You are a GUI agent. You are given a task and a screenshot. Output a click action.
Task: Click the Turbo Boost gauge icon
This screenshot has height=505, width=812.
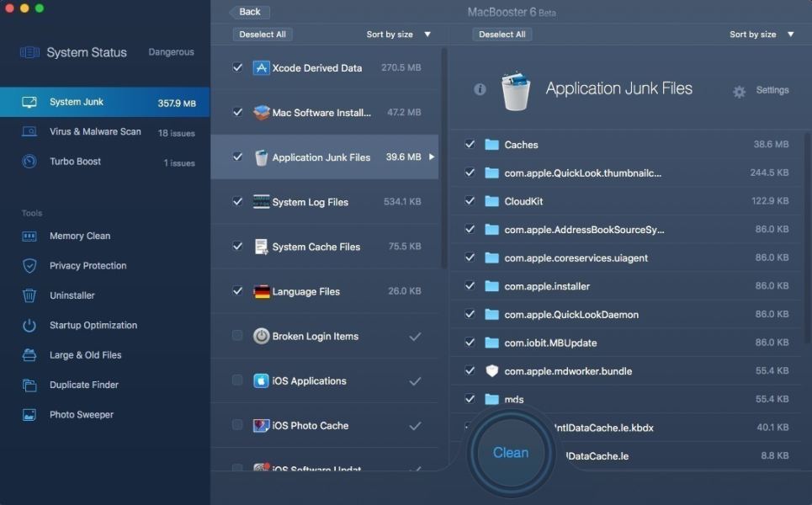[29, 161]
